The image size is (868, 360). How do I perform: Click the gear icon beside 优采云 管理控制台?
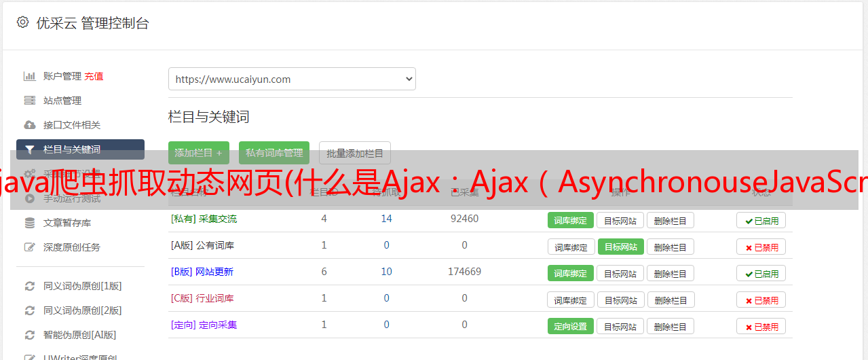click(22, 22)
